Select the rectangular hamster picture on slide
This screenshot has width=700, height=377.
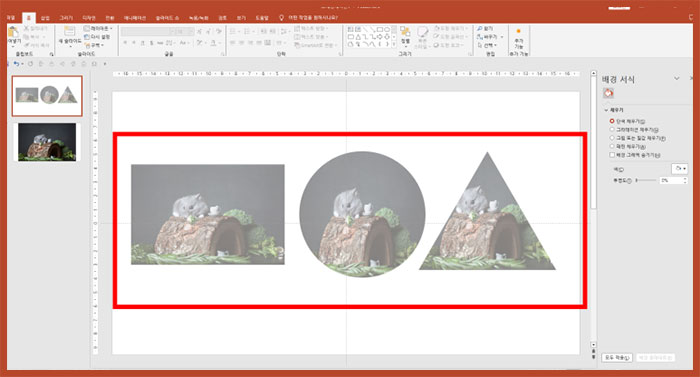point(208,214)
